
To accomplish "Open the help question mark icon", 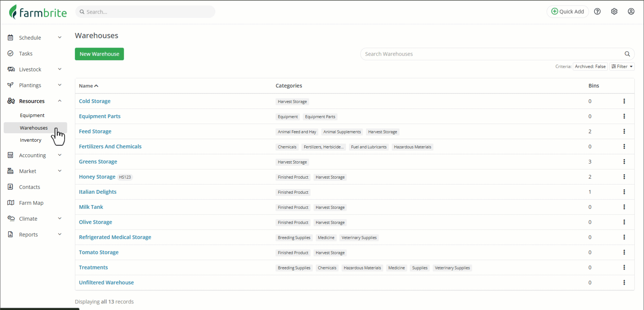I will [597, 11].
